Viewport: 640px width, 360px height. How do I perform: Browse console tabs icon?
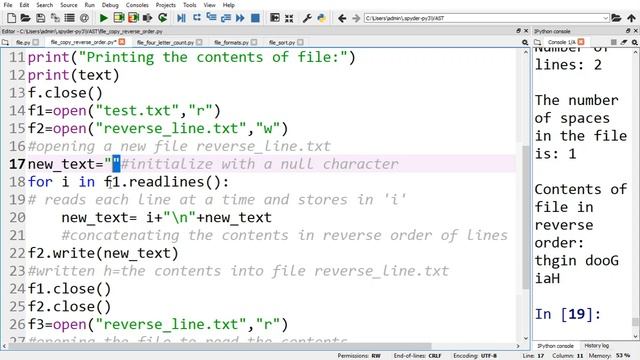[538, 42]
